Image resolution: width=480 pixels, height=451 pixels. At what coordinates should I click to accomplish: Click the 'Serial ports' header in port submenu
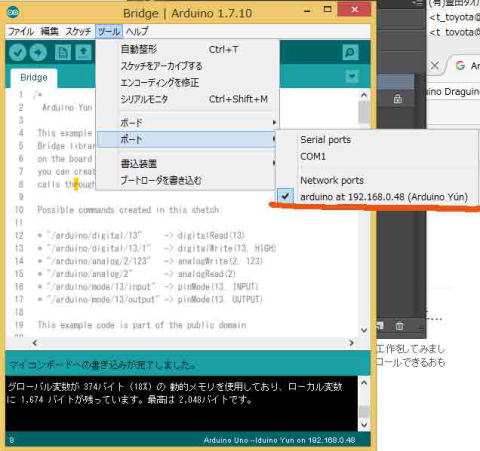[325, 140]
